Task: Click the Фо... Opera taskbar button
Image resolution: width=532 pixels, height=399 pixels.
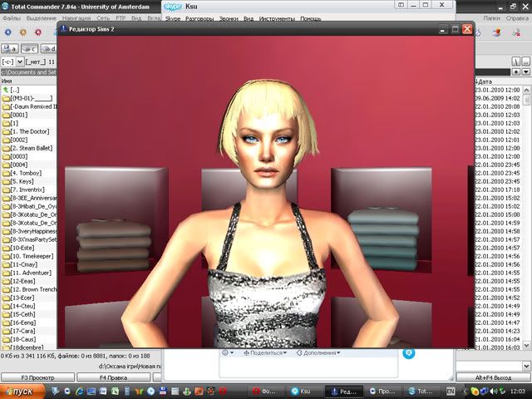Action: click(x=265, y=392)
